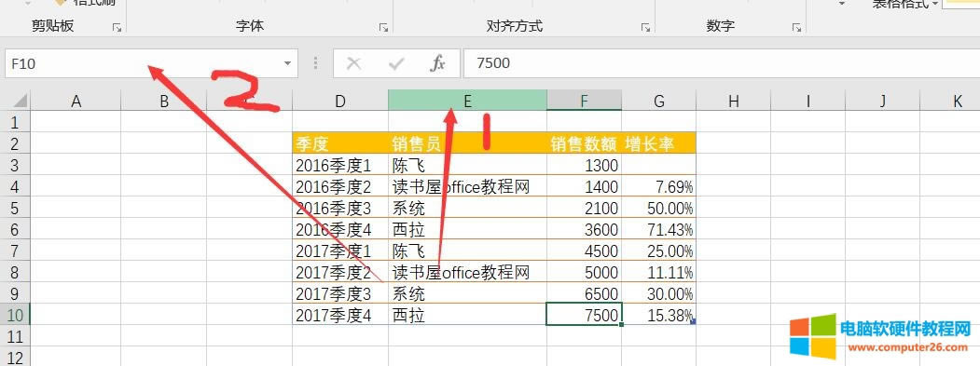Viewport: 980px width, 366px height.
Task: Select the cell with value 2100
Action: 584,208
